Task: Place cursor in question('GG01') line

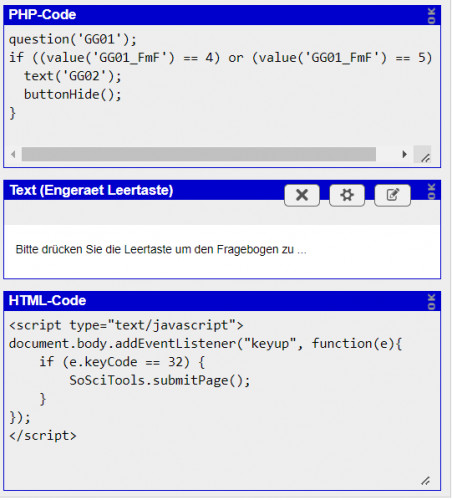Action: (x=73, y=39)
